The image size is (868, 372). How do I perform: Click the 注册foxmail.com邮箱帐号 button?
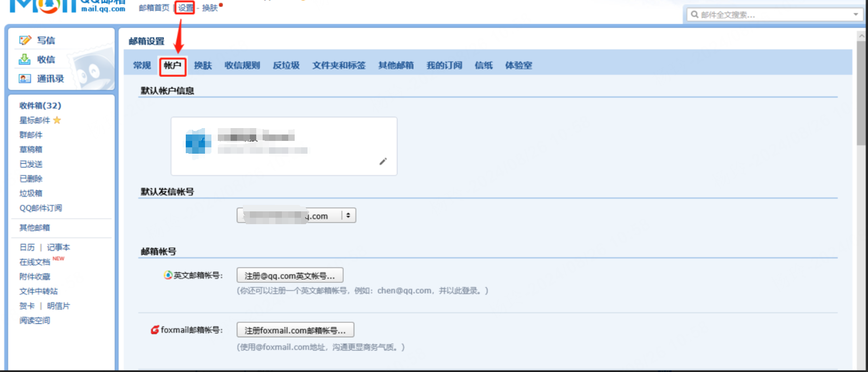(x=295, y=330)
